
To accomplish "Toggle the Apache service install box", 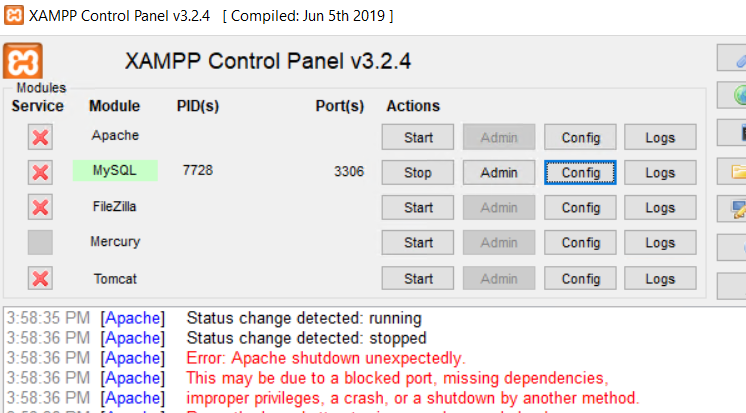I will pyautogui.click(x=40, y=137).
